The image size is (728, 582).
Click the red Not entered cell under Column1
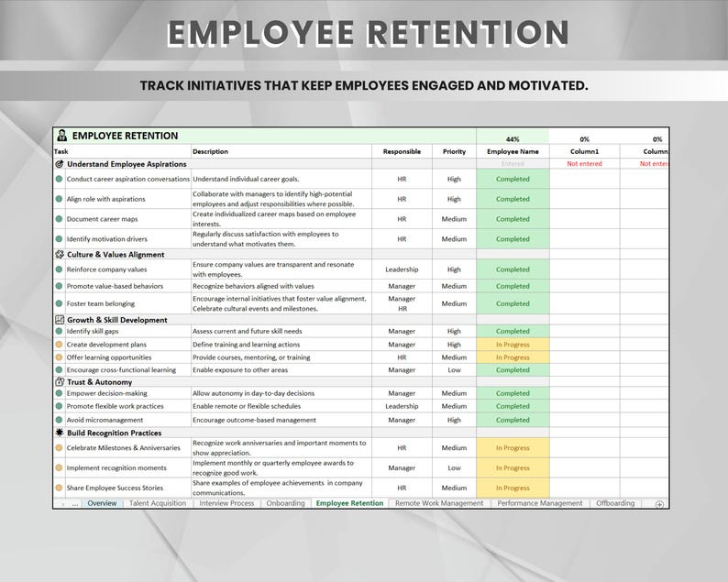(x=585, y=164)
